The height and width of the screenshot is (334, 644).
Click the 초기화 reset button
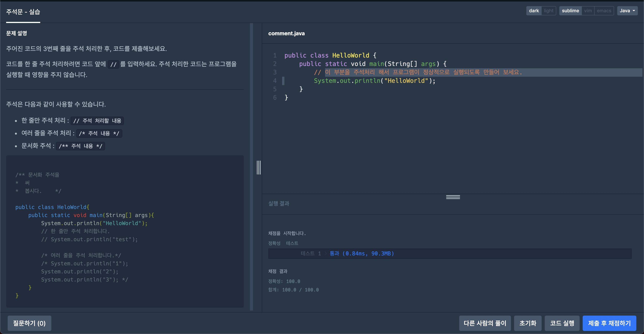[x=527, y=323]
